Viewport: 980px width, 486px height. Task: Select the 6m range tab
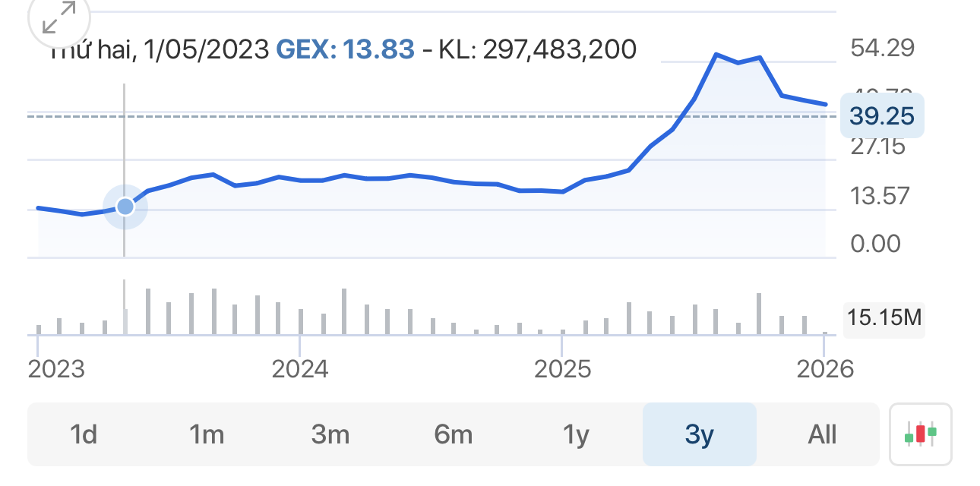click(454, 434)
